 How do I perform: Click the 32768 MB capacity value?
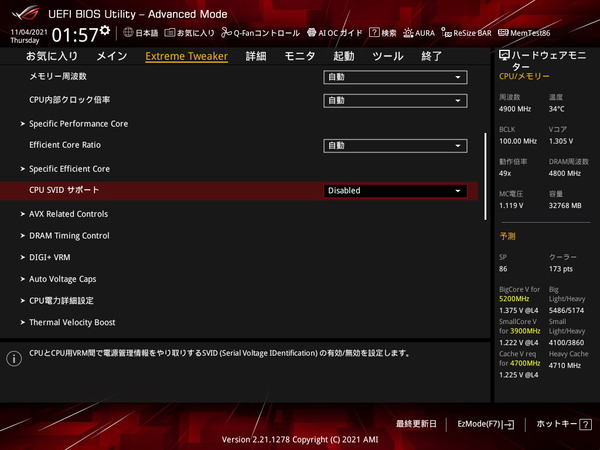point(565,205)
